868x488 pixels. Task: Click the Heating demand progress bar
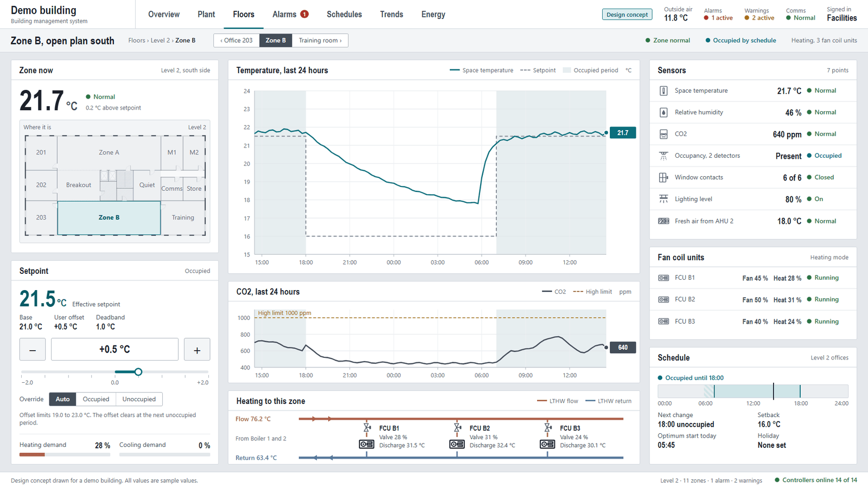click(x=65, y=454)
